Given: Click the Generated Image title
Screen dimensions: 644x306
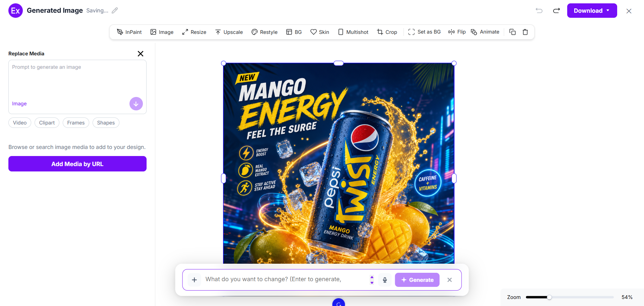Looking at the screenshot, I should click(x=55, y=10).
